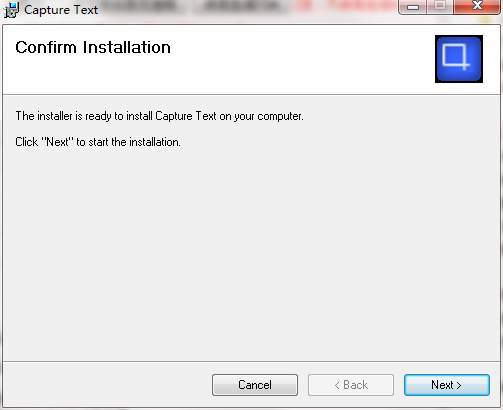Click the footer area left of Cancel

coord(107,385)
